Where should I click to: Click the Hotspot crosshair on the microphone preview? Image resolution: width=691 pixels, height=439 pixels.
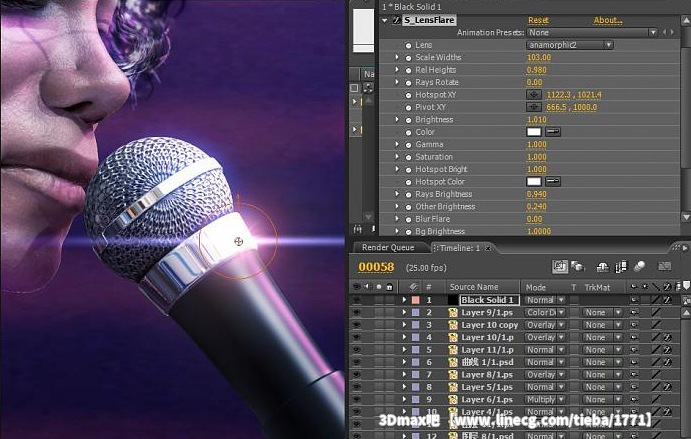click(238, 241)
